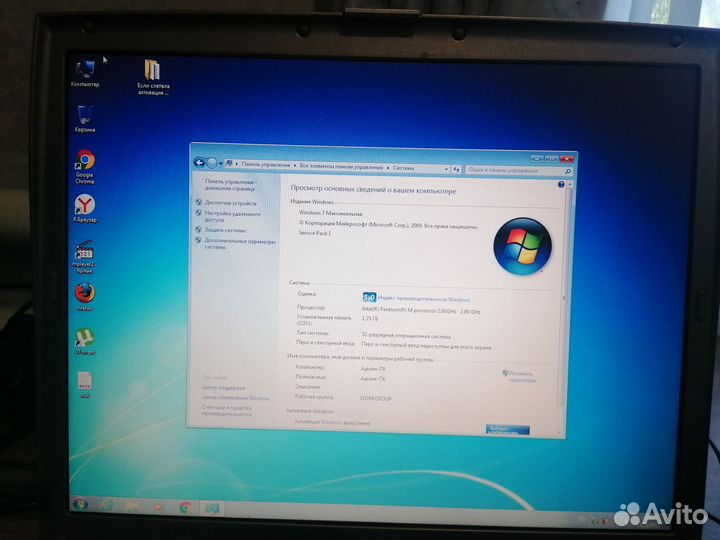Image resolution: width=720 pixels, height=540 pixels.
Task: Launch Я.Браузер from the desktop
Action: click(85, 208)
